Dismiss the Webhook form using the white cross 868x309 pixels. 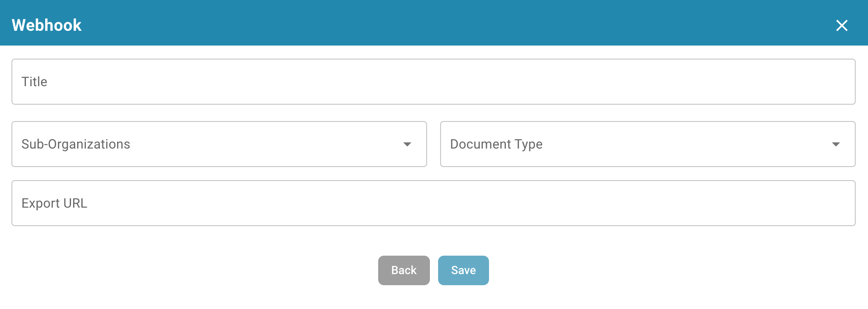[841, 25]
